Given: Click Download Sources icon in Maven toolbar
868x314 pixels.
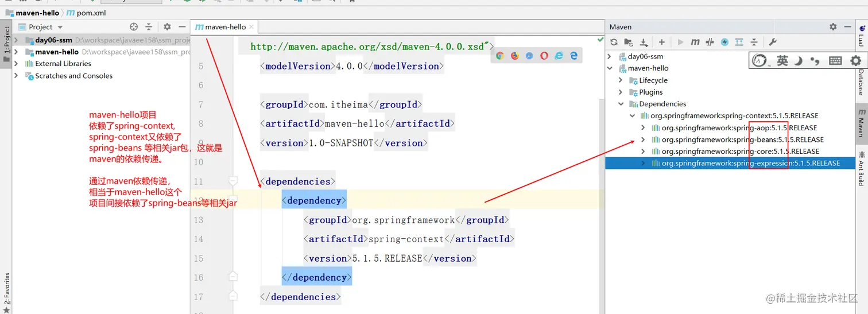Looking at the screenshot, I should 644,42.
